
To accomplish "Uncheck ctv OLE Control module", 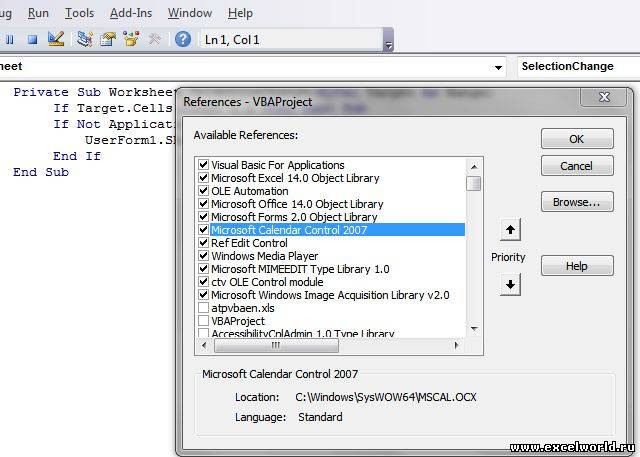I will pos(203,282).
